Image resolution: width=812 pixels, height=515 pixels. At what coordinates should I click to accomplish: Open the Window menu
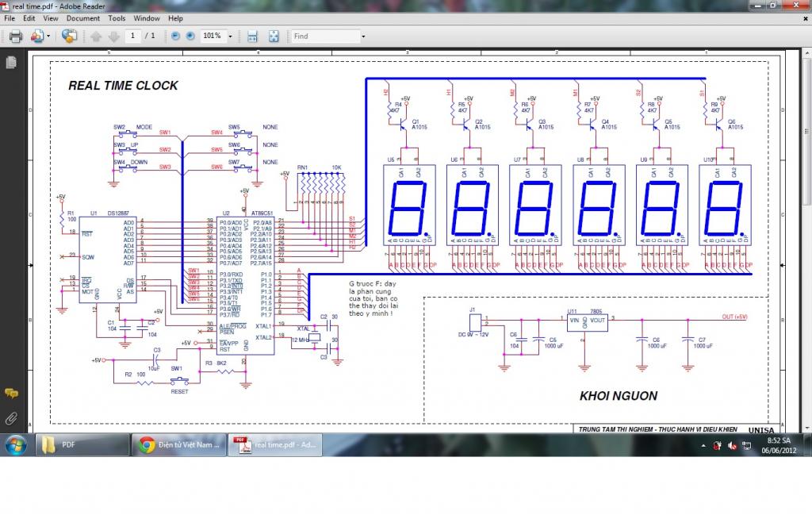(x=147, y=18)
